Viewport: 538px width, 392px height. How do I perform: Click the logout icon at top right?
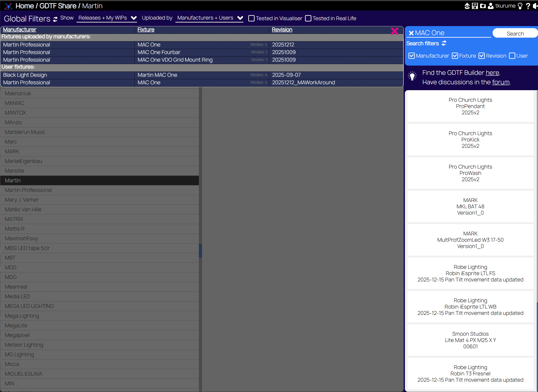[x=535, y=6]
